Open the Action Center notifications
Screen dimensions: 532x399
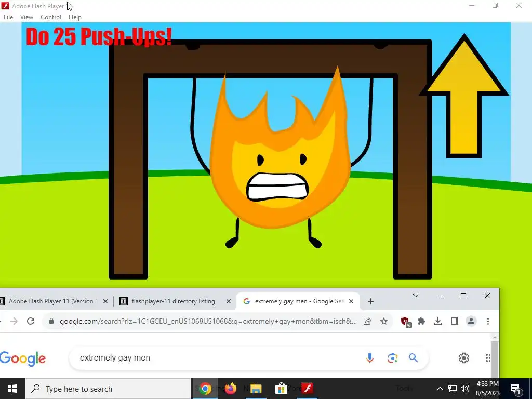coord(516,389)
